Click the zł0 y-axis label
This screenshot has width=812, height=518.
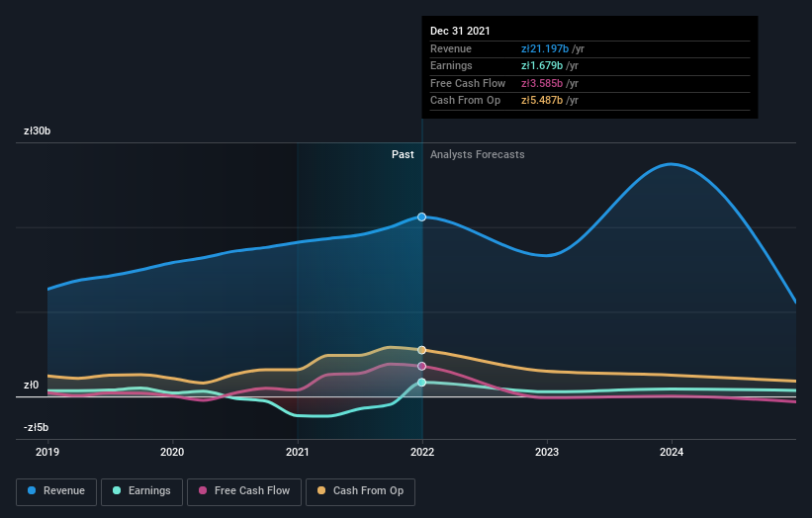click(31, 385)
